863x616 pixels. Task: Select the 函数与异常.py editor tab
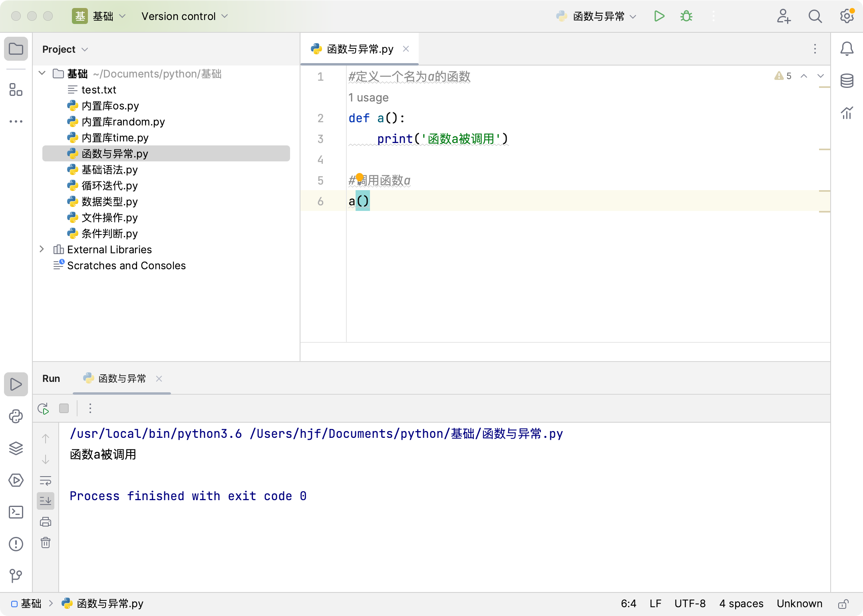[x=360, y=49]
